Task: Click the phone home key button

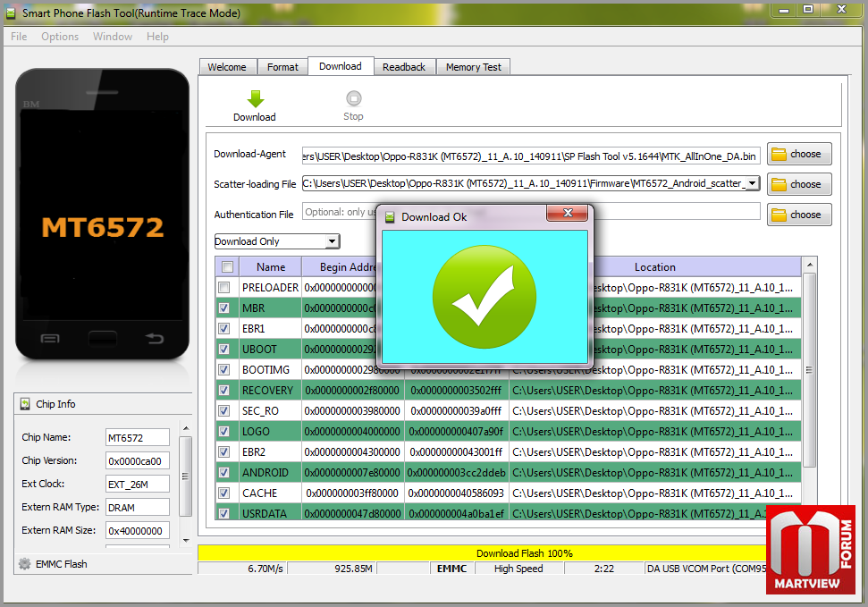Action: pos(103,339)
